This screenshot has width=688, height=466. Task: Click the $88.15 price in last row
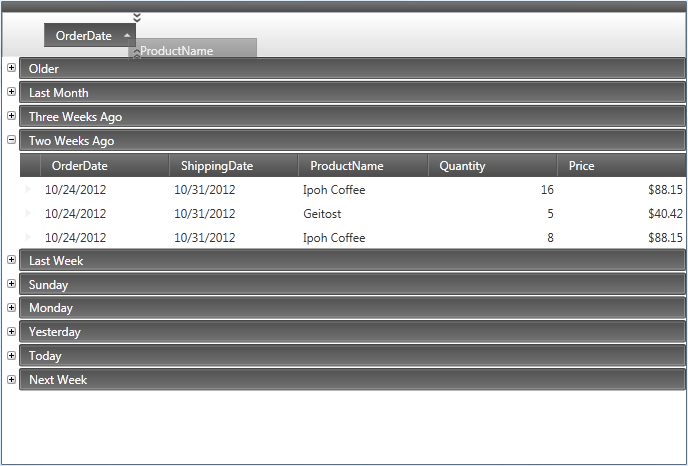665,238
